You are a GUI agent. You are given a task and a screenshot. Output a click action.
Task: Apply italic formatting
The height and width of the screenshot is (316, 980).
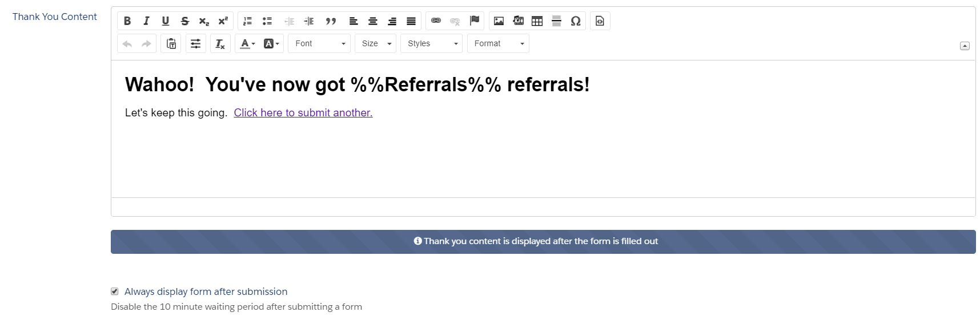[146, 21]
